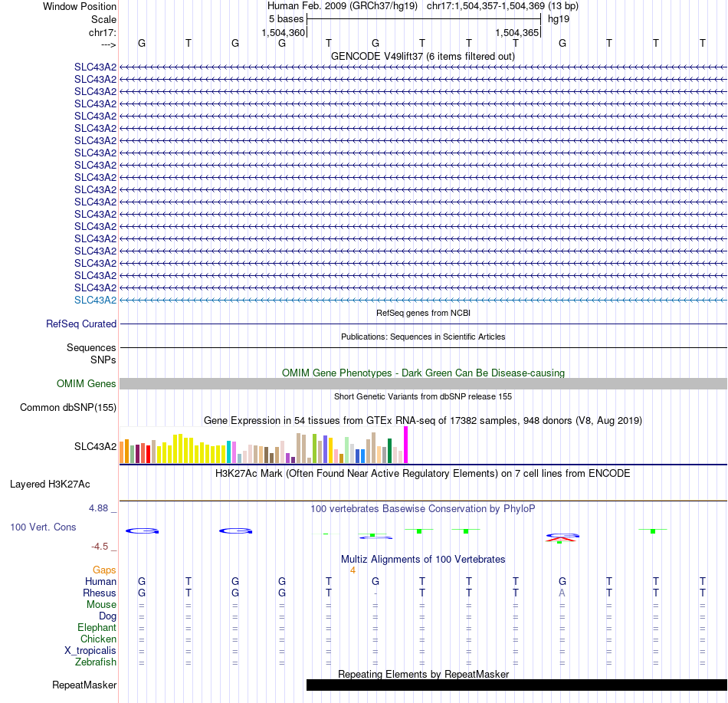Click the RepeatMasker track label

coord(84,685)
